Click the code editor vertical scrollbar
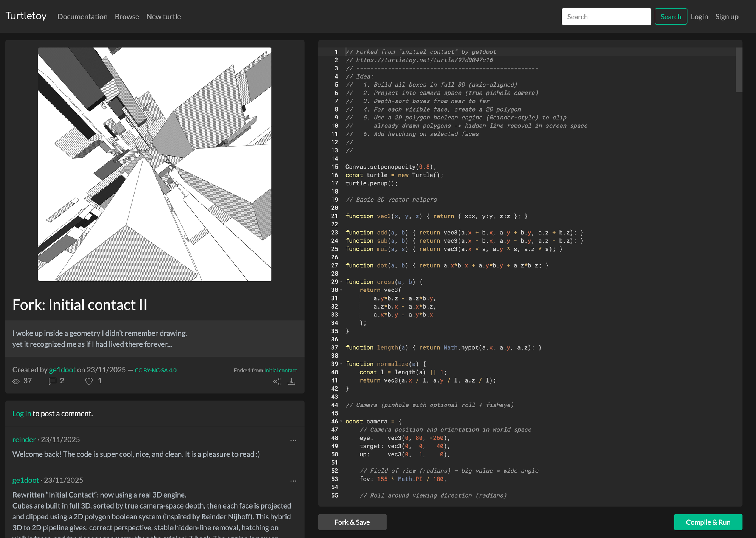This screenshot has width=756, height=538. pyautogui.click(x=739, y=70)
